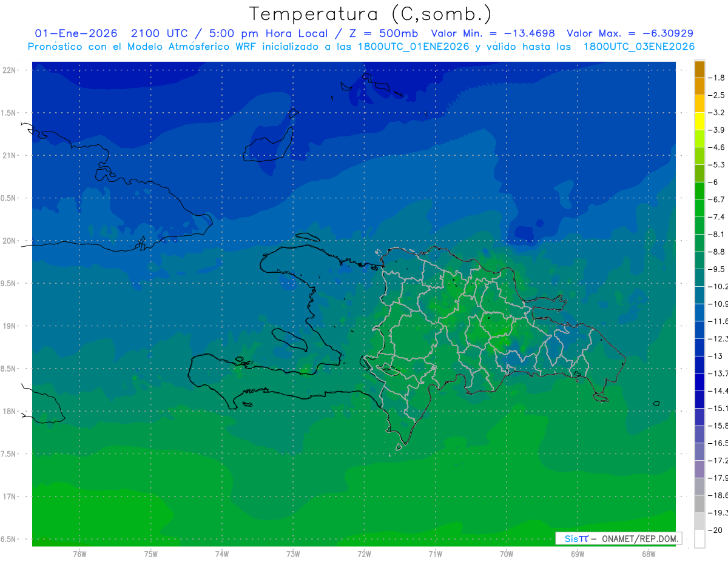The image size is (728, 562).
Task: Click the -9.5 colorbar label
Action: coord(716,269)
